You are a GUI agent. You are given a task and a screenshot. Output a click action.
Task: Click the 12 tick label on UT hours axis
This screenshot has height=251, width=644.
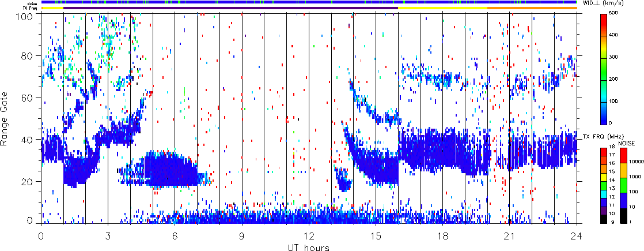[309, 237]
